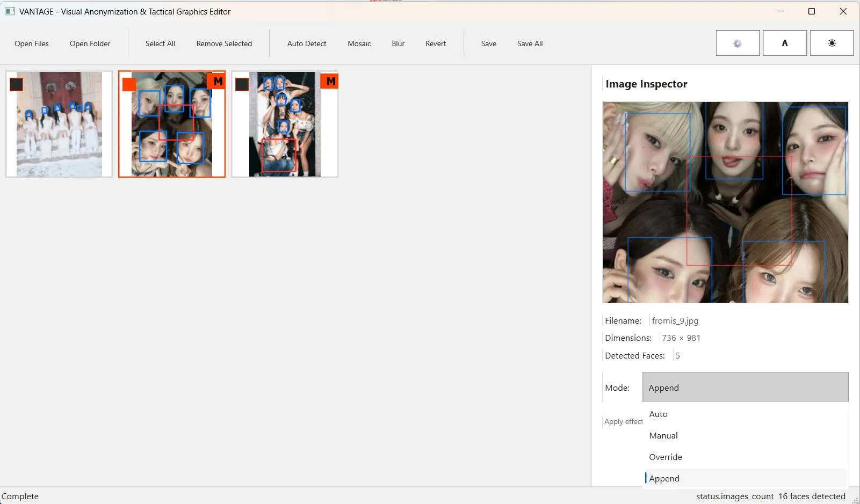Screen dimensions: 860x504
Task: Check the selection box on the concert photo thumbnail
Action: (x=242, y=85)
